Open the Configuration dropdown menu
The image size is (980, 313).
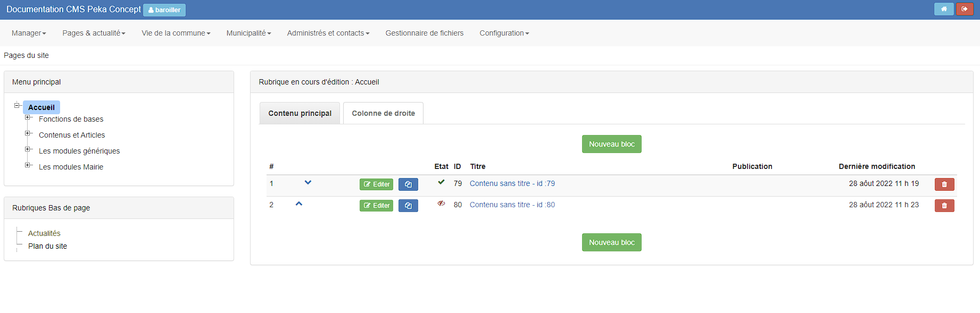tap(504, 33)
